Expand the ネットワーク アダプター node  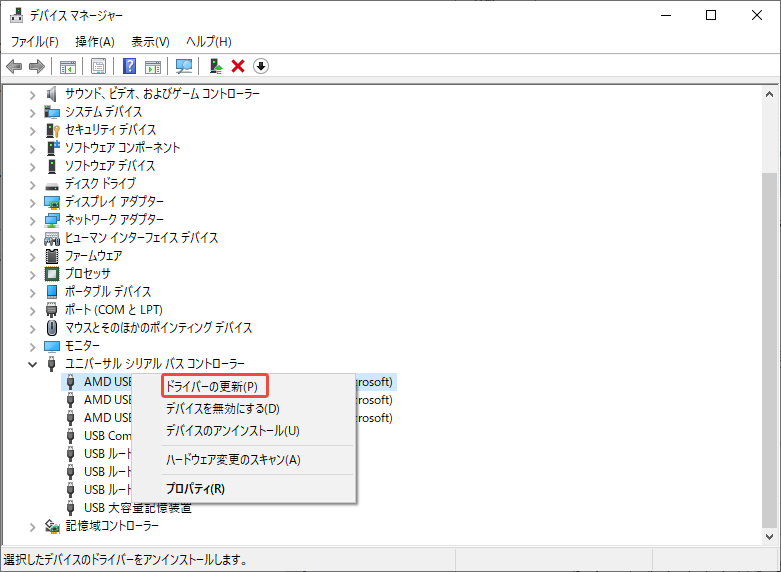tap(32, 221)
